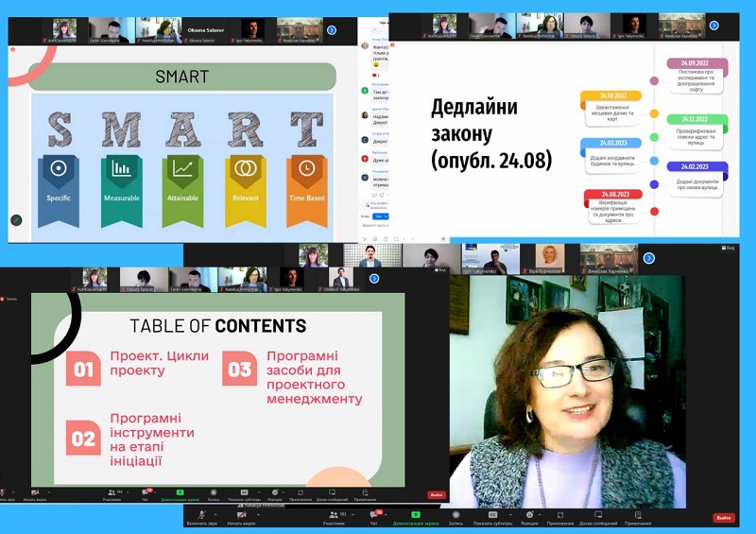Toggle Запись recording in woman's video window
The width and height of the screenshot is (756, 534).
455,517
